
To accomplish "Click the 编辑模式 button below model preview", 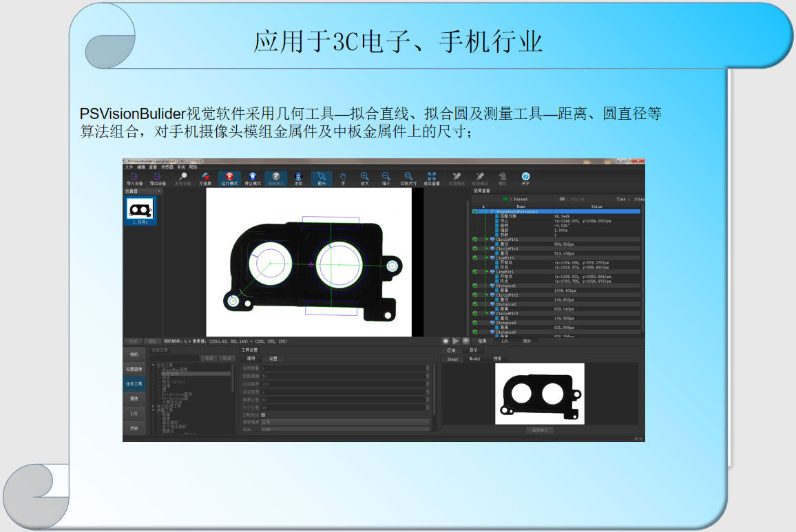I will tap(540, 430).
